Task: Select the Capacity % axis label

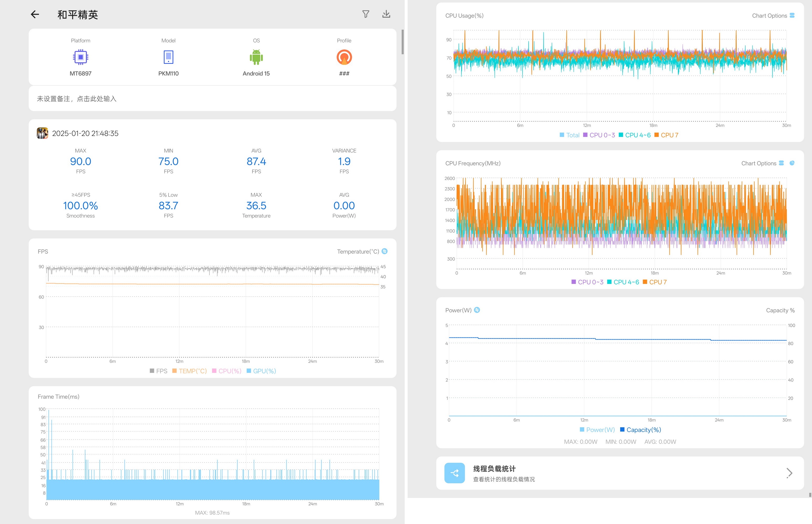Action: click(780, 310)
